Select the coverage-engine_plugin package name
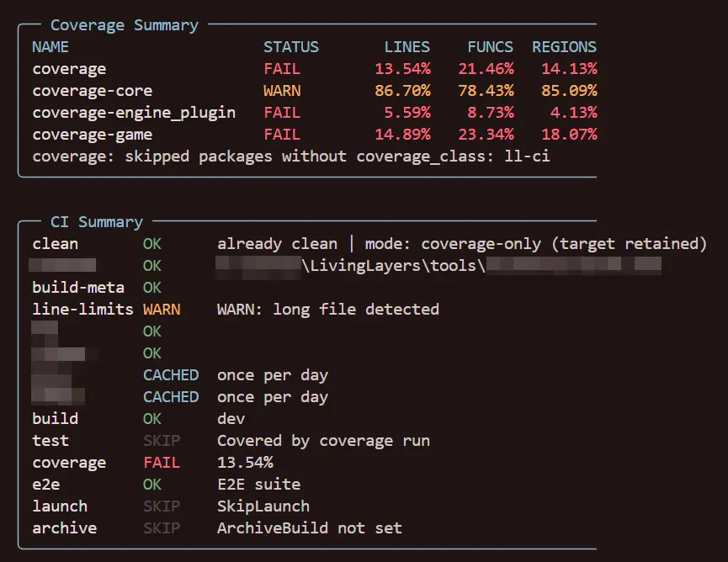This screenshot has height=562, width=728. coord(134,113)
